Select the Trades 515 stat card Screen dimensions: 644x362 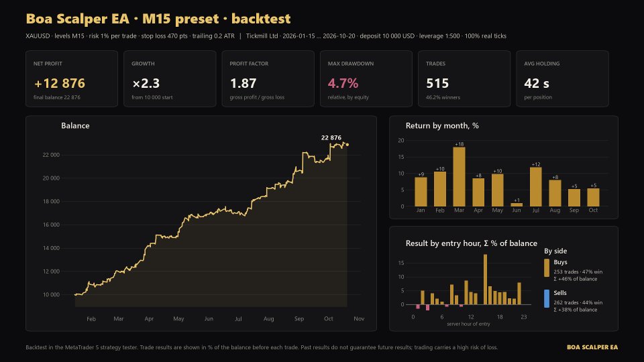coord(464,79)
